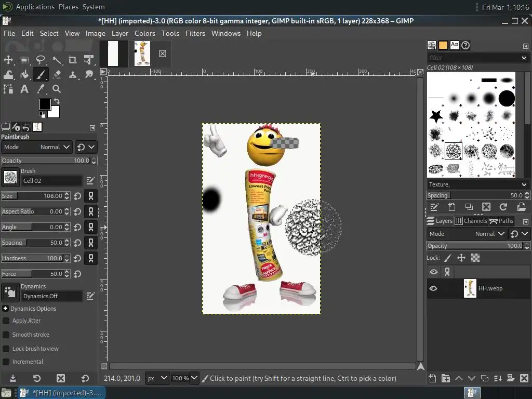This screenshot has height=399, width=532.
Task: Open the Paintbrush Mode Normal dropdown
Action: point(37,147)
